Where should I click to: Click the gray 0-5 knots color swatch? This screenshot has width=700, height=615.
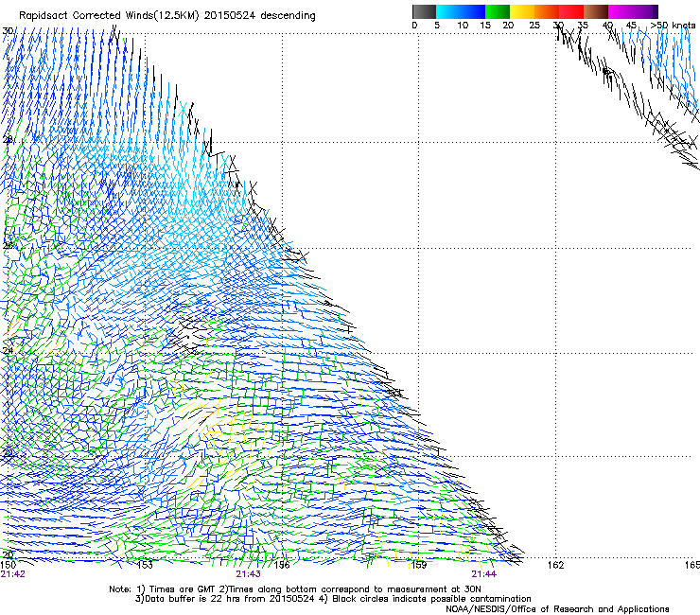(x=424, y=11)
